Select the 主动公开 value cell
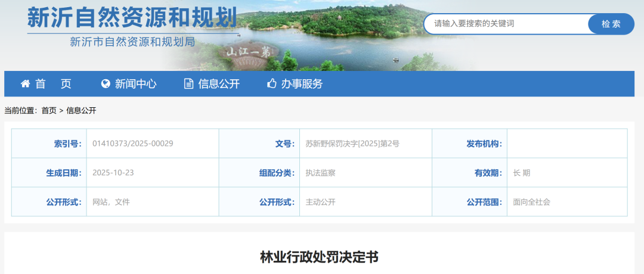This screenshot has height=274, width=644. point(366,202)
